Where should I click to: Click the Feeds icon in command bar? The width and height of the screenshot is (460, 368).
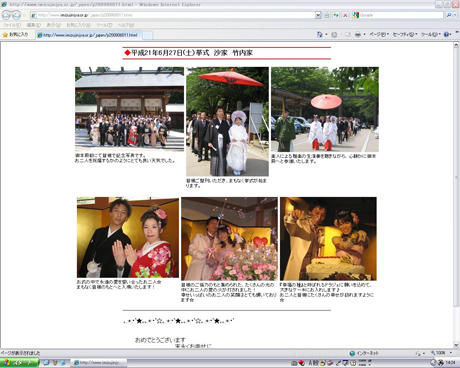click(334, 34)
